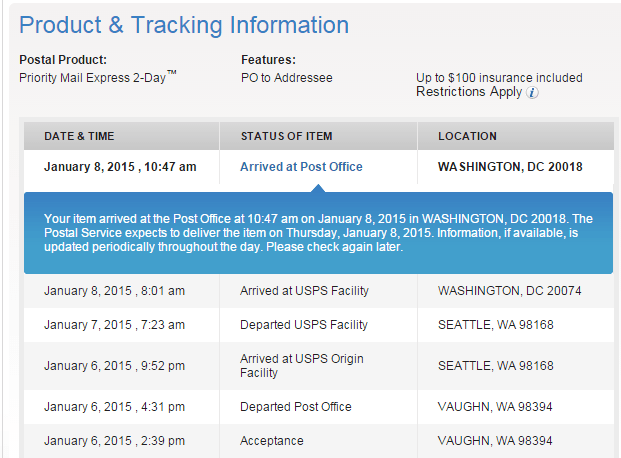Screen dimensions: 621x458
Task: Click the Arrived at Post Office status link
Action: pyautogui.click(x=301, y=167)
